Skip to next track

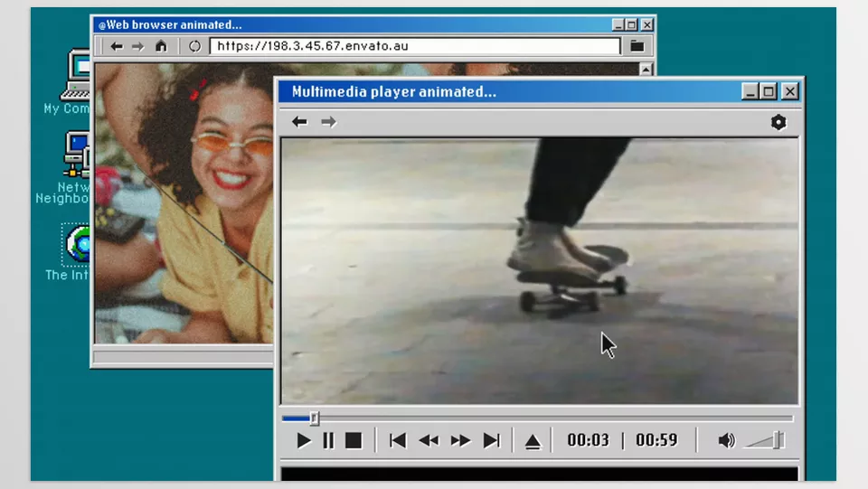(492, 441)
